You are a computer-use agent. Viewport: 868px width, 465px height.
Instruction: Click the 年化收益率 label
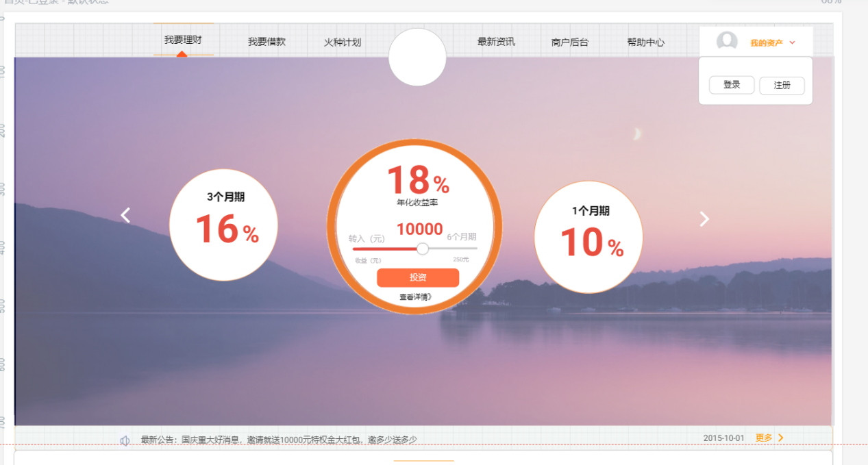point(417,203)
